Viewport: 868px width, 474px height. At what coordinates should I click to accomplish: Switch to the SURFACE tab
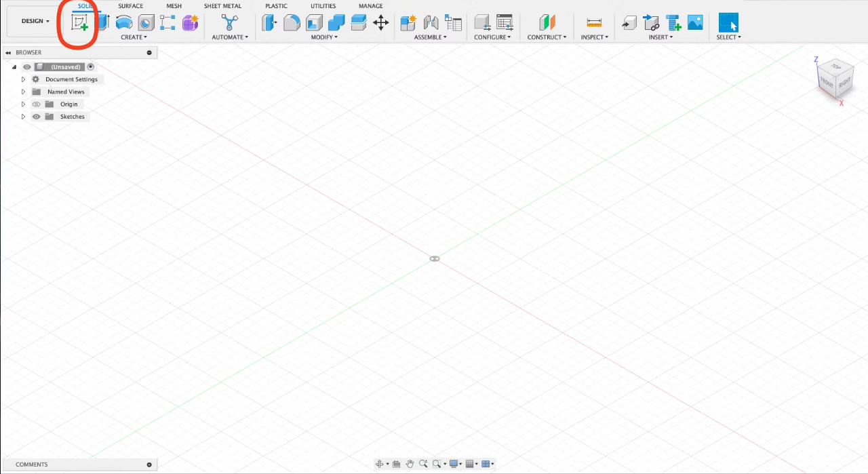pyautogui.click(x=130, y=6)
